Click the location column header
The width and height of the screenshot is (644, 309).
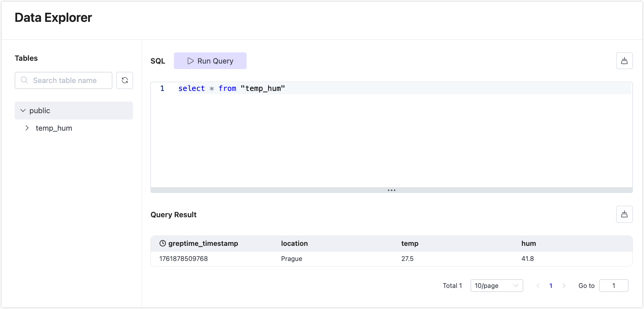point(294,243)
